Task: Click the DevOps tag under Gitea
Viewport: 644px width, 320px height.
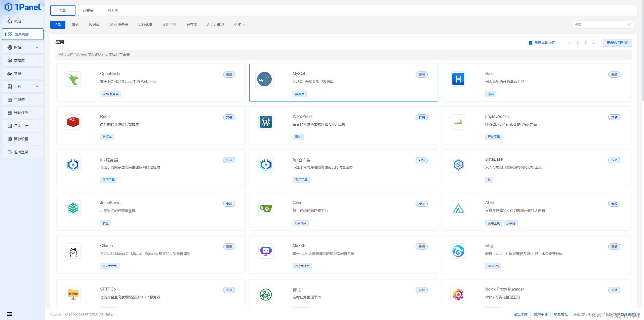Action: [x=301, y=223]
